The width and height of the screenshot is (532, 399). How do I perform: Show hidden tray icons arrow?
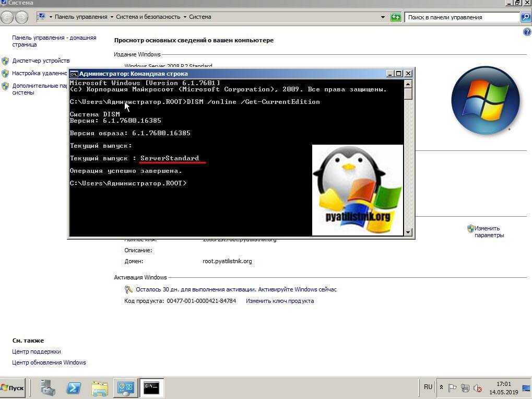pyautogui.click(x=442, y=388)
